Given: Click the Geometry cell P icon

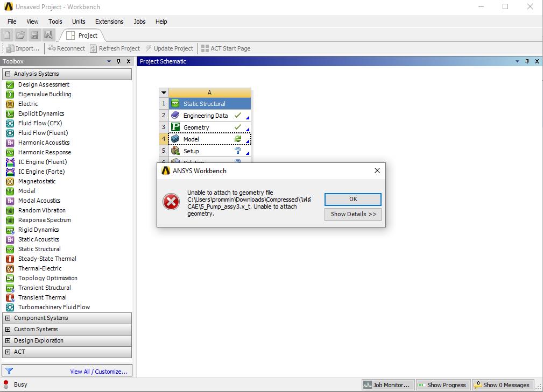Looking at the screenshot, I should click(x=175, y=127).
